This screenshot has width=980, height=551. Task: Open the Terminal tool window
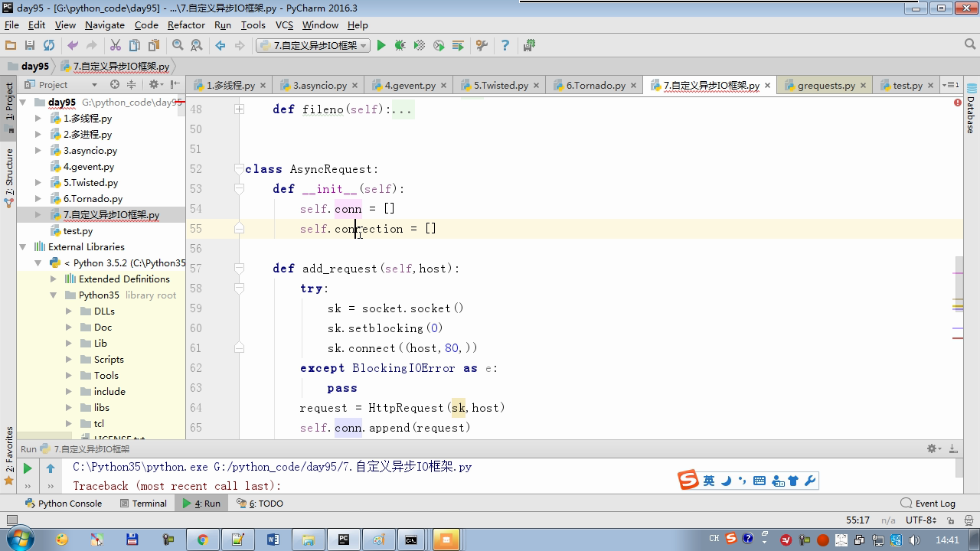[x=144, y=504]
